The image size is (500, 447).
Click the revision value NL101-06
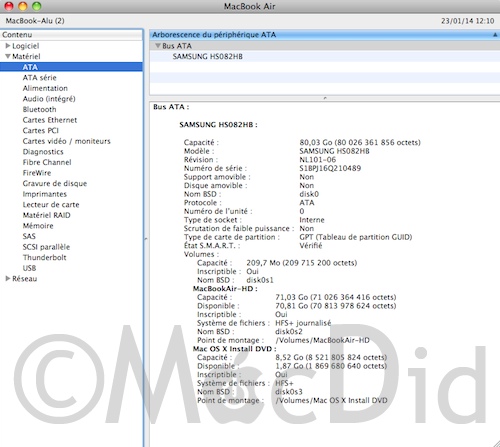[318, 160]
